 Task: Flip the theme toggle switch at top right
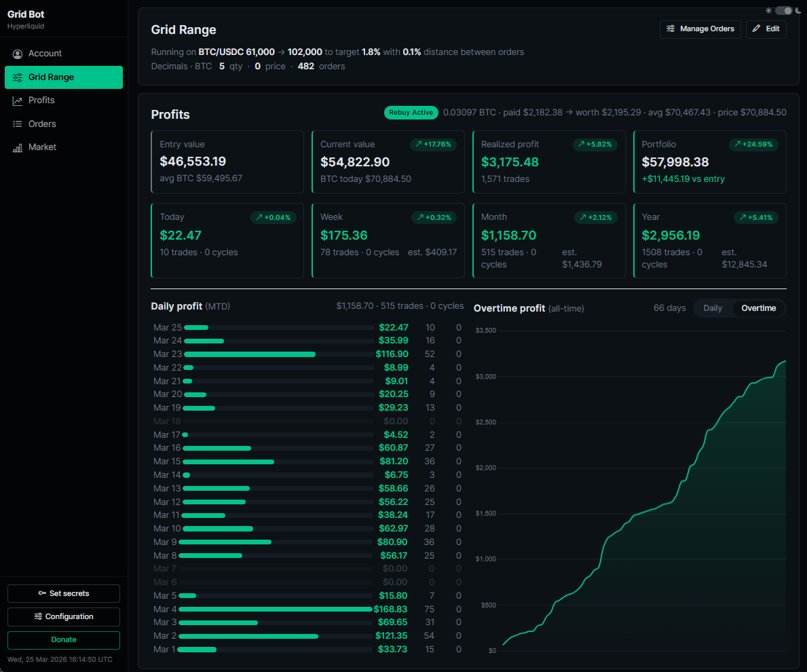coord(784,10)
